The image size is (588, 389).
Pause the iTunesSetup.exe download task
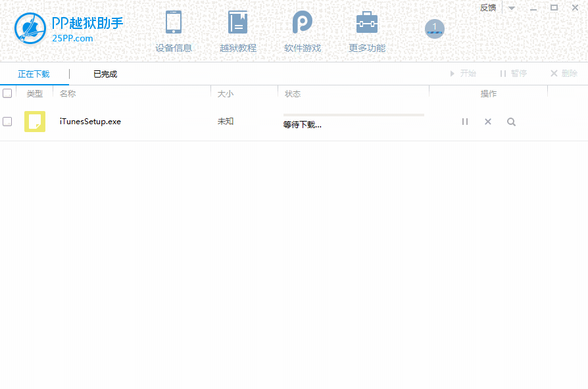point(465,122)
